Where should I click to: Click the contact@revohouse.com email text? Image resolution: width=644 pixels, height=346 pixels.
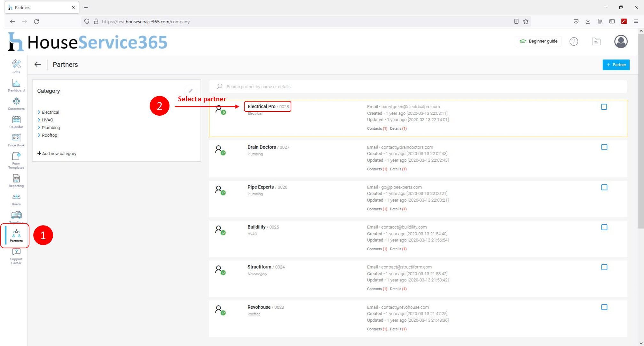click(405, 307)
